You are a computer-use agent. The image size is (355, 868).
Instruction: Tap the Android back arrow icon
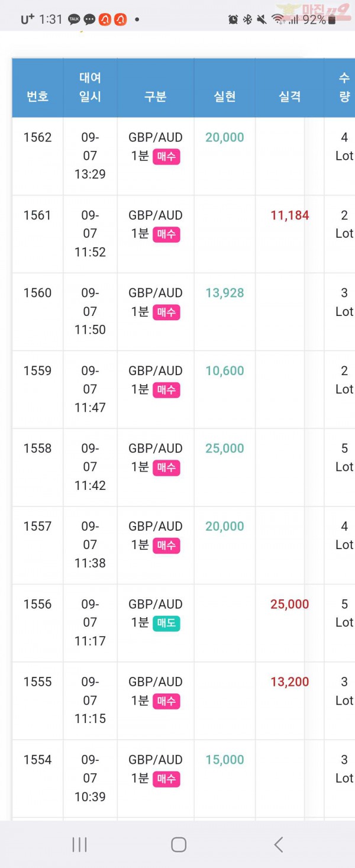pos(279,844)
